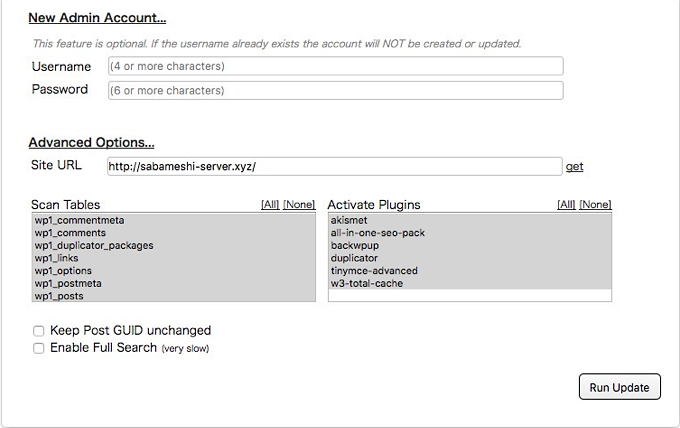Select All scan tables link

(x=270, y=205)
